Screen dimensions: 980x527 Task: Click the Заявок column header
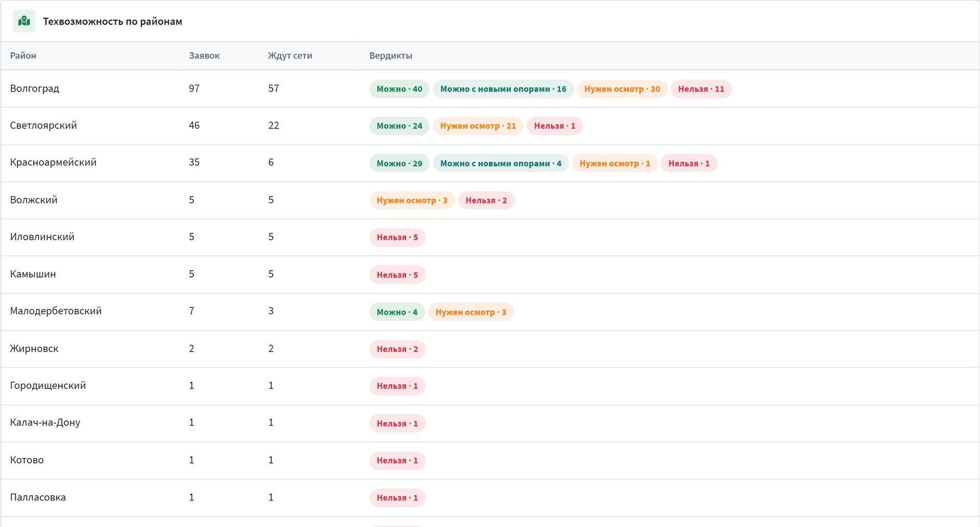(204, 56)
